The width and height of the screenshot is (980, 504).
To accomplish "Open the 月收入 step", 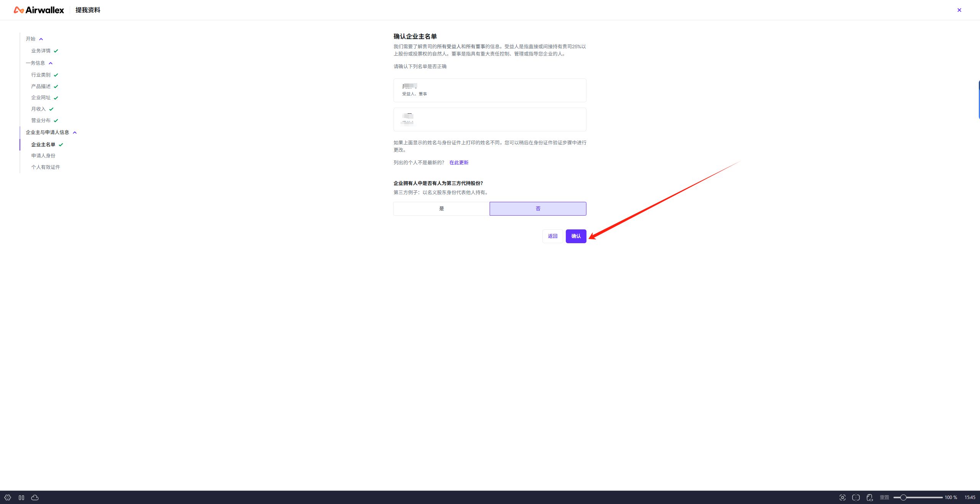I will click(x=38, y=109).
